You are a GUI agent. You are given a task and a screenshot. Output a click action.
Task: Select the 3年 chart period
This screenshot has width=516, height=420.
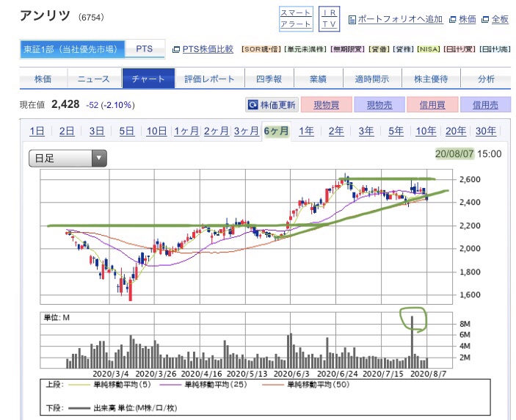point(366,131)
